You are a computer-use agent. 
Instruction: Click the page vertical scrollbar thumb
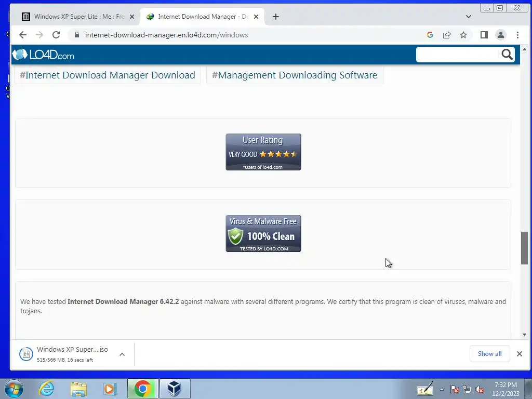pyautogui.click(x=525, y=248)
